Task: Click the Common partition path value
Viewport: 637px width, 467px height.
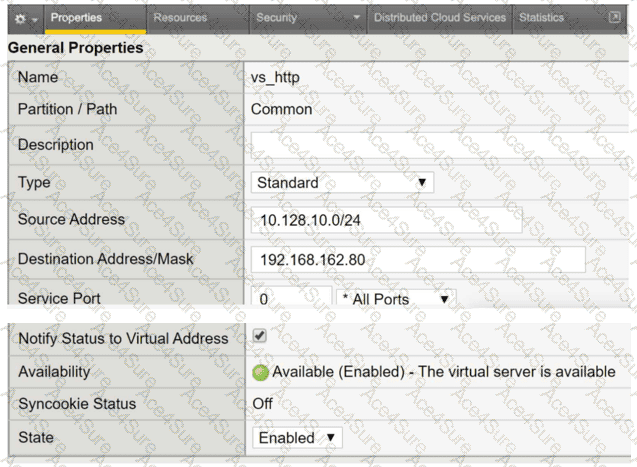Action: (x=281, y=109)
